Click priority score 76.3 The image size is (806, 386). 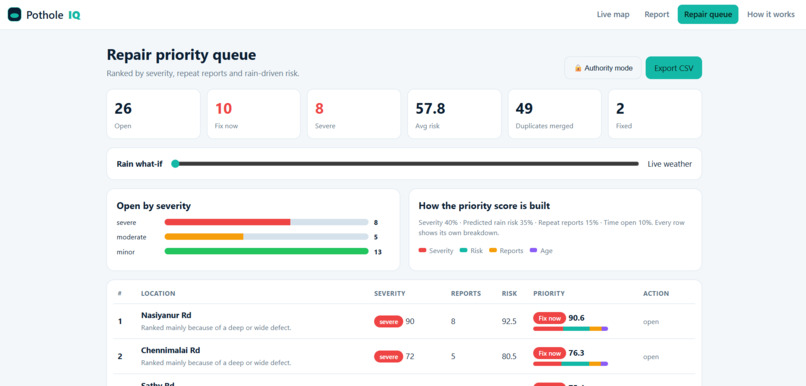pos(576,353)
